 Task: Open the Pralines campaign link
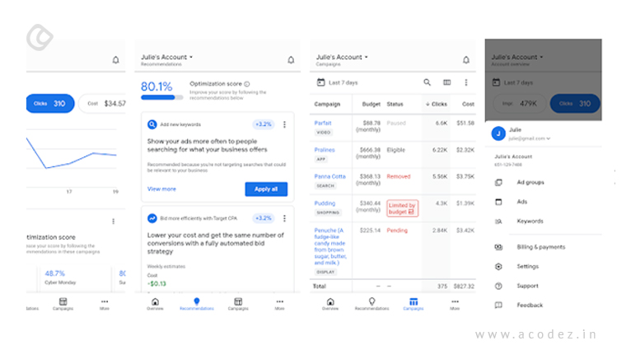[x=325, y=150]
